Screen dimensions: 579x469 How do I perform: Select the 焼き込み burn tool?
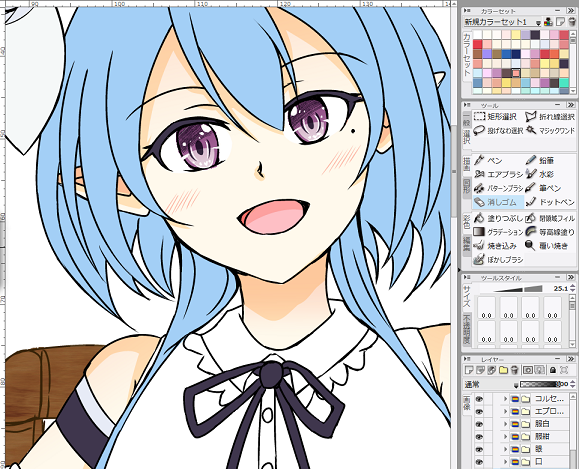(495, 246)
